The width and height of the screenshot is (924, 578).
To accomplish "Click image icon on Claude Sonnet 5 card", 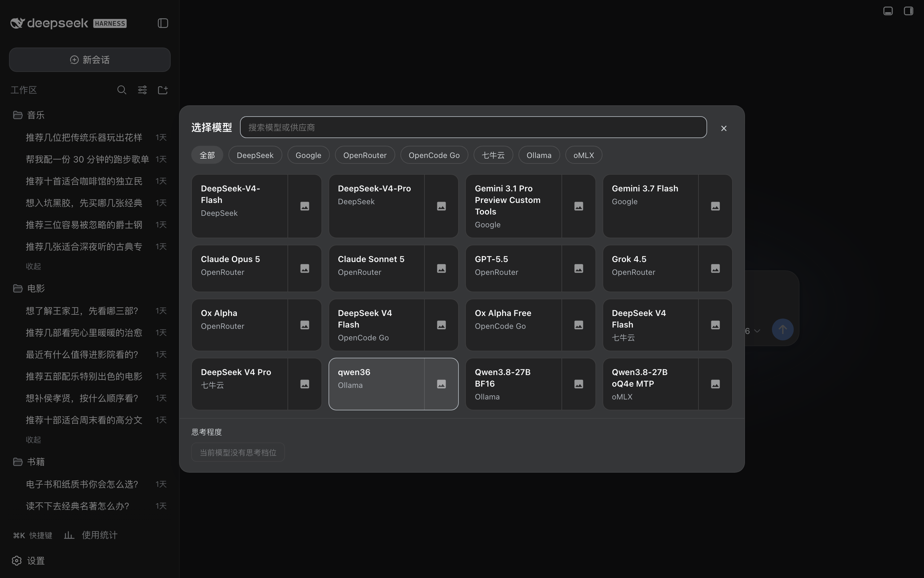I will [441, 268].
